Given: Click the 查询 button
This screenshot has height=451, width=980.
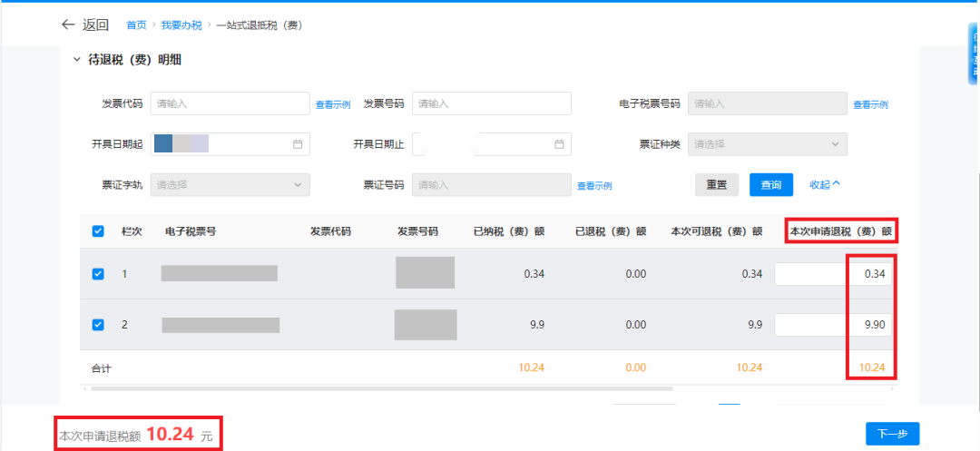Looking at the screenshot, I should (x=771, y=185).
